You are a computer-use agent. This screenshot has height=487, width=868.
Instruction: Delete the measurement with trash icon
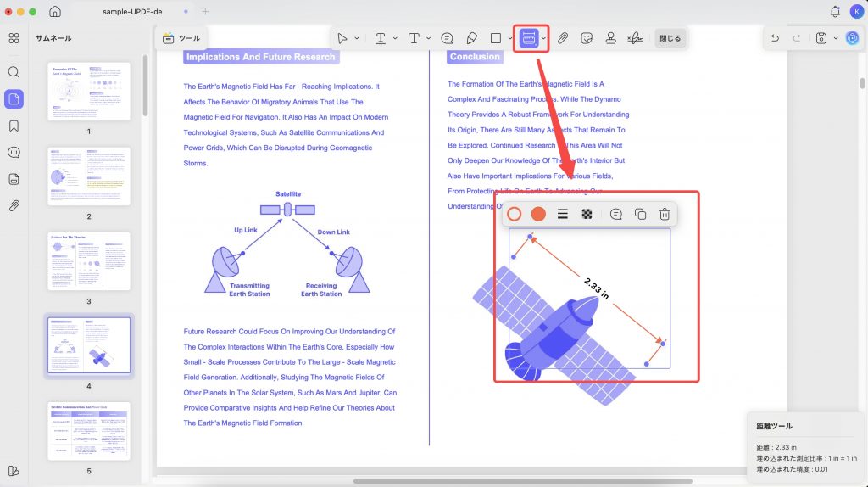pyautogui.click(x=665, y=215)
